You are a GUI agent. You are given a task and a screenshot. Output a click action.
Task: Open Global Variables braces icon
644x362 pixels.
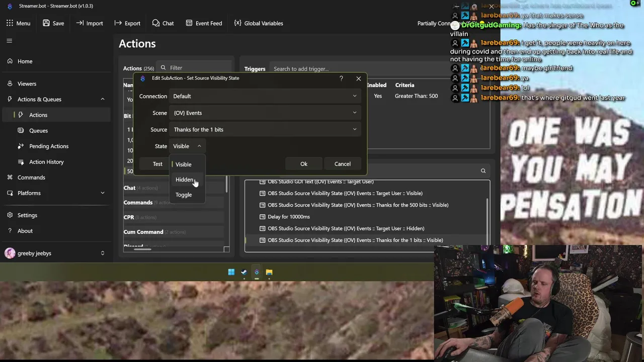pos(237,23)
